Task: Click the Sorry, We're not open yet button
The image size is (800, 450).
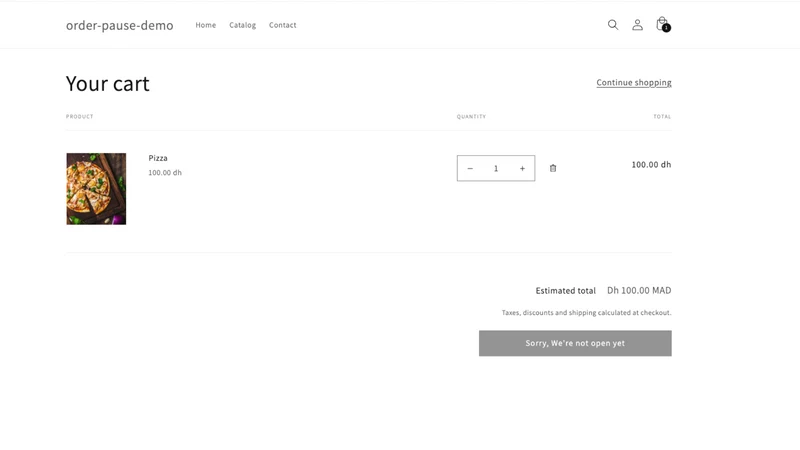Action: (x=575, y=343)
